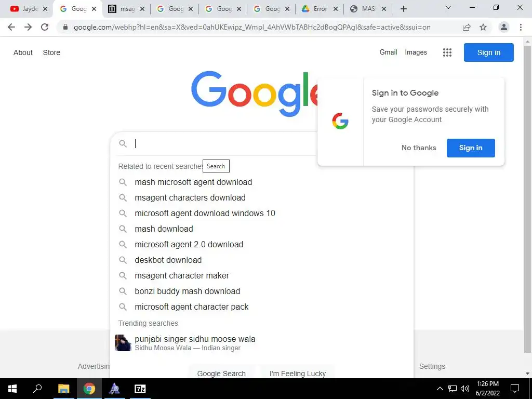Reload the page with the refresh icon
This screenshot has width=532, height=399.
[x=45, y=27]
